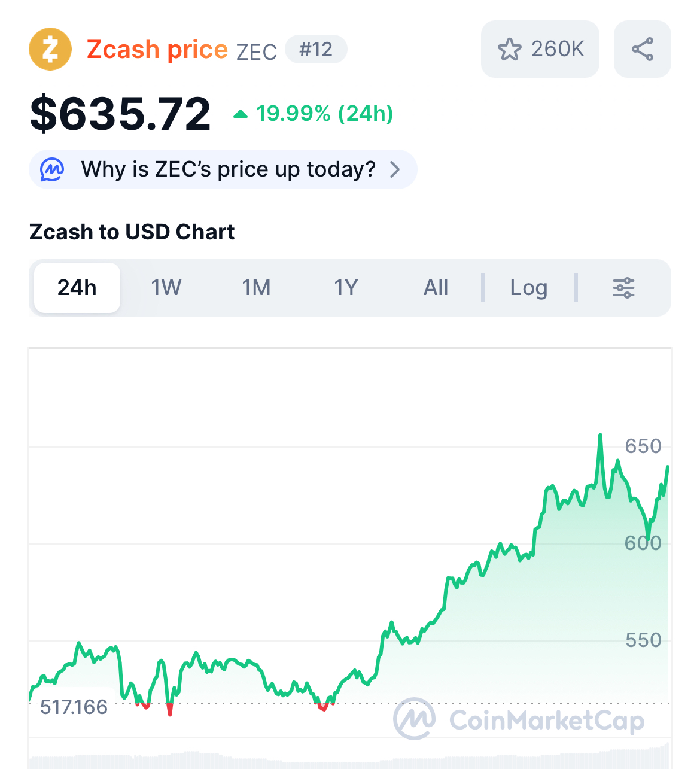Click the CMC AI chat bubble icon
The height and width of the screenshot is (769, 700).
click(x=52, y=169)
